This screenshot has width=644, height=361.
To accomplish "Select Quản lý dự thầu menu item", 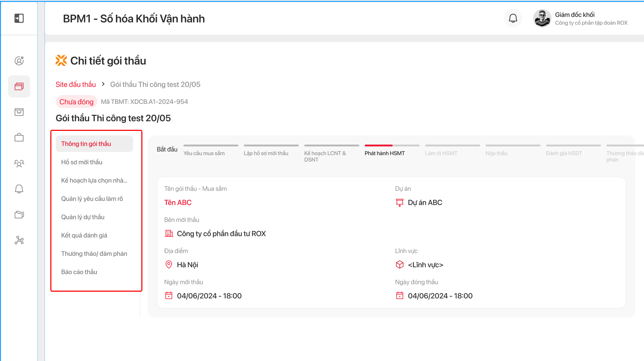I will 83,217.
